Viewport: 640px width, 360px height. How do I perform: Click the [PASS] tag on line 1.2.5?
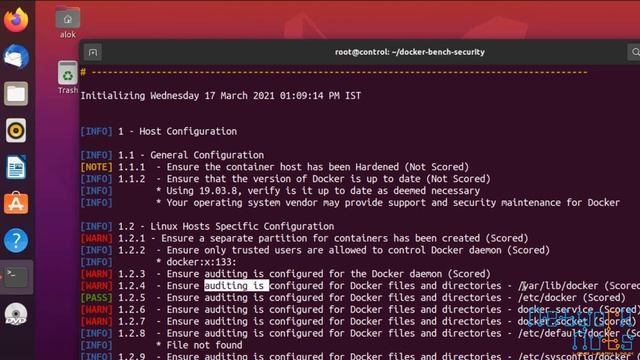click(x=96, y=297)
